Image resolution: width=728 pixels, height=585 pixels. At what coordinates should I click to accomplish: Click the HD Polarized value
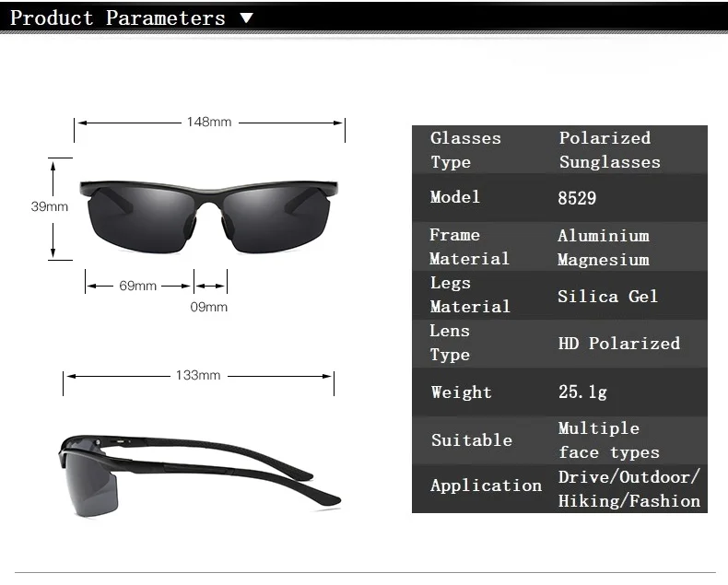point(619,344)
